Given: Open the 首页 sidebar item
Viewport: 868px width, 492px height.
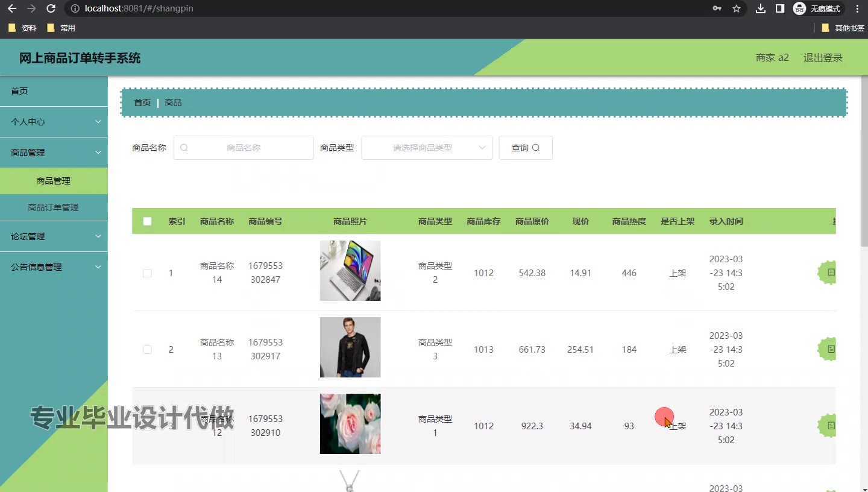Looking at the screenshot, I should (x=54, y=91).
